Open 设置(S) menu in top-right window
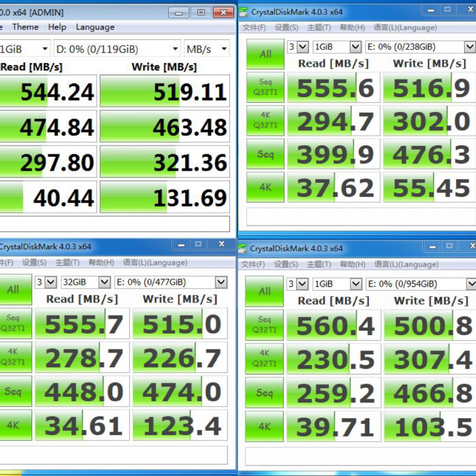Viewport: 476px width, 476px height. 286,27
